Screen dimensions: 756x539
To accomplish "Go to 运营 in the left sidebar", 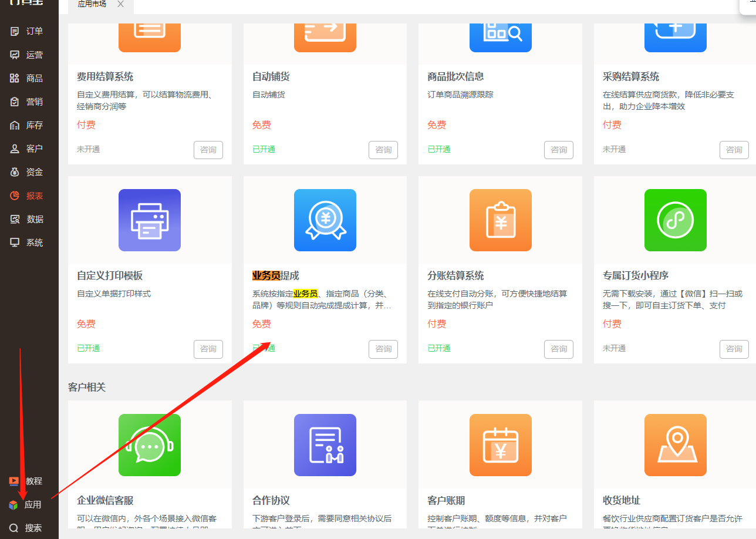I will 27,55.
